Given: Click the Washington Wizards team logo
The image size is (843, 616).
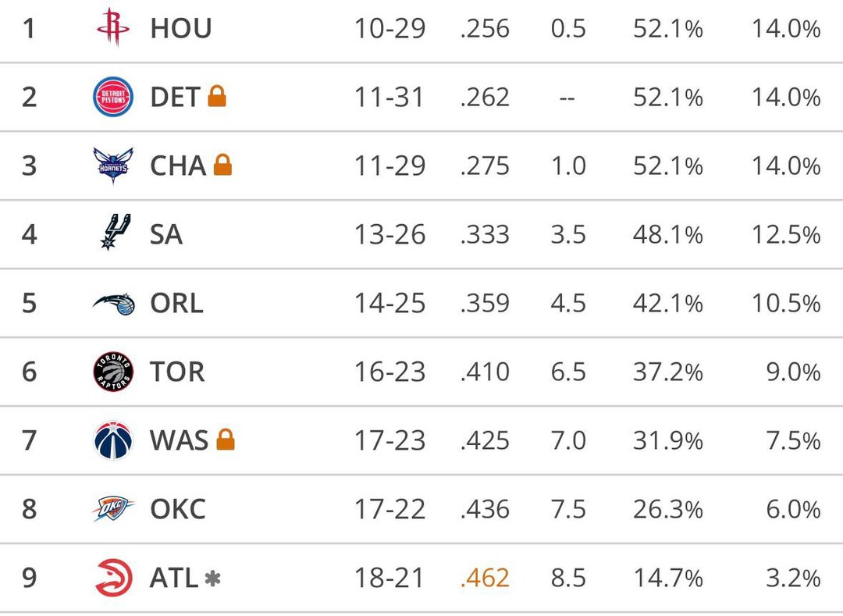Looking at the screenshot, I should click(113, 440).
